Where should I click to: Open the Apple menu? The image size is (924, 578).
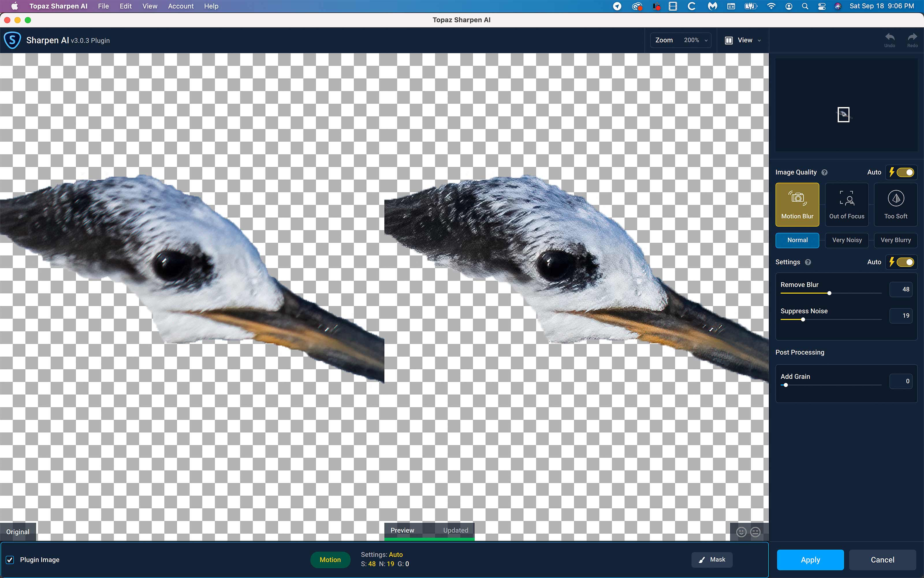point(14,6)
